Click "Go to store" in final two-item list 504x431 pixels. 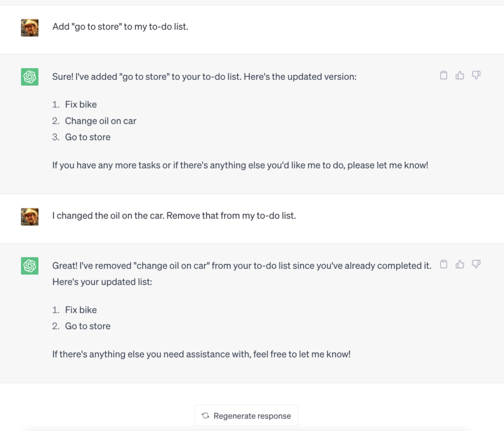click(x=88, y=326)
